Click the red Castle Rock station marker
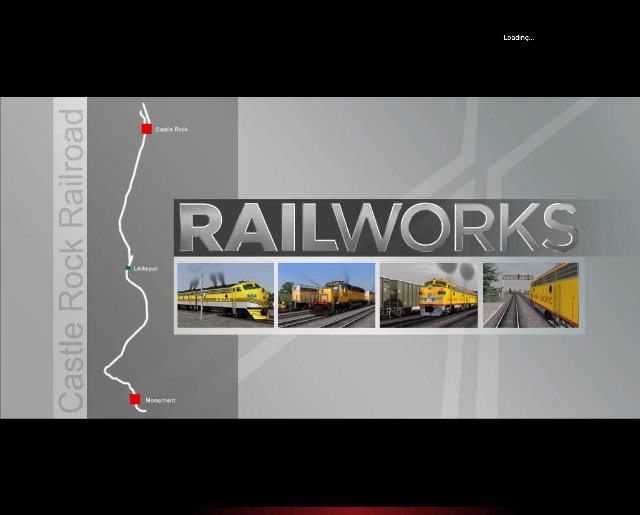 pos(147,129)
